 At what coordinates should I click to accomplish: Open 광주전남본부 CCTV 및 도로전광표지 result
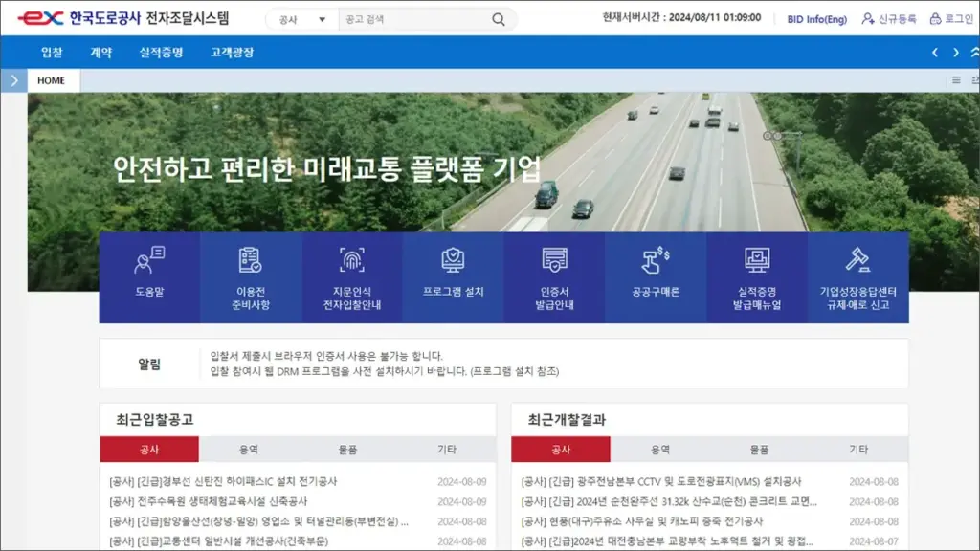click(661, 482)
